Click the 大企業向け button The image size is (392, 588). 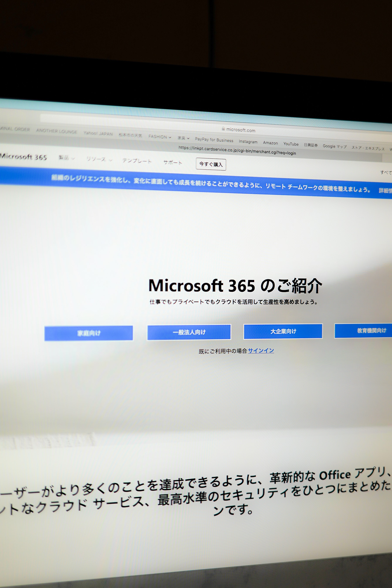tap(283, 331)
